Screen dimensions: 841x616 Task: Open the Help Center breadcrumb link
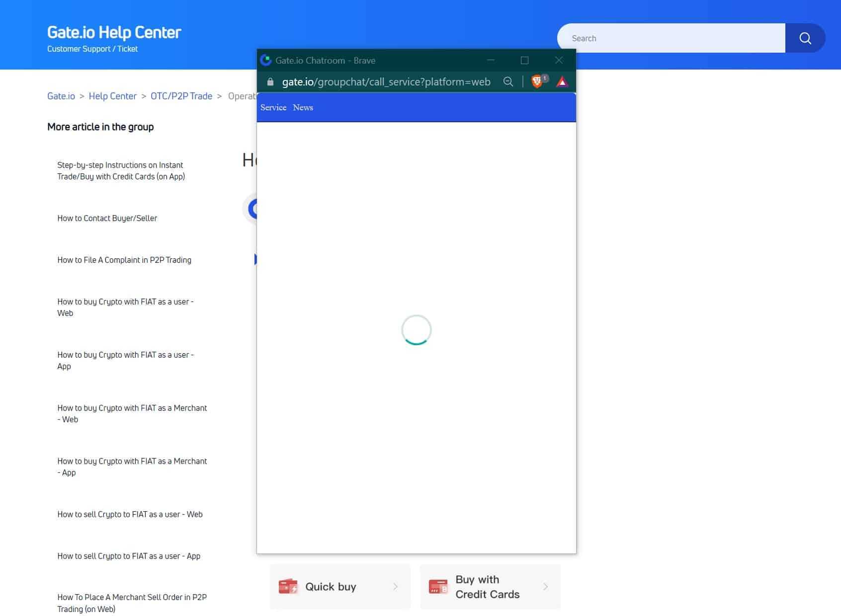(x=112, y=96)
